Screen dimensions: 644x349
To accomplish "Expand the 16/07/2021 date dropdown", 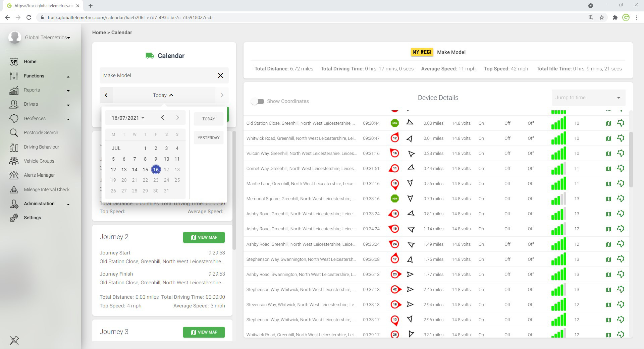I will coord(128,118).
